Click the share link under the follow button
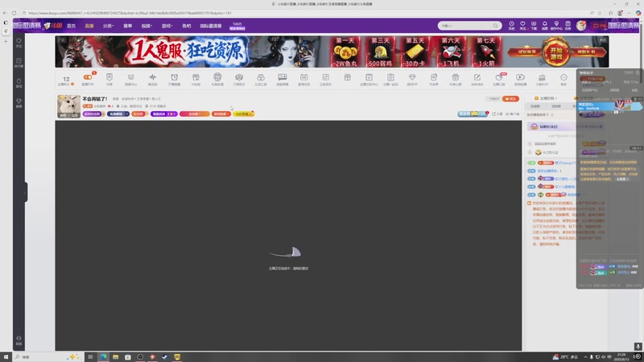 [x=497, y=113]
